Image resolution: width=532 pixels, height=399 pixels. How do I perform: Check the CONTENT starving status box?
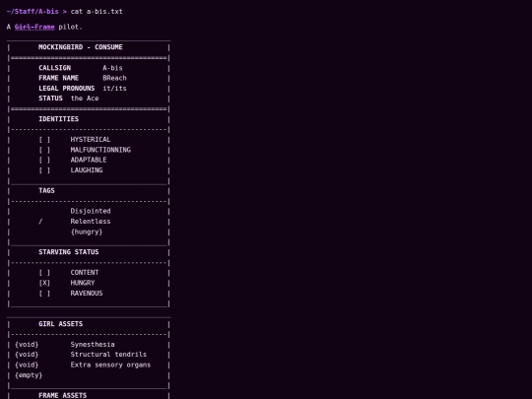[44, 273]
